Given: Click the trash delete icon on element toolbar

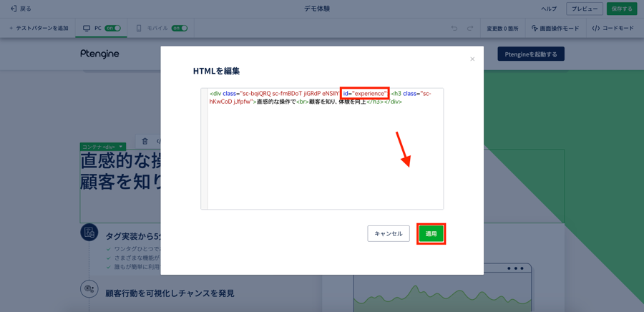Looking at the screenshot, I should [145, 141].
